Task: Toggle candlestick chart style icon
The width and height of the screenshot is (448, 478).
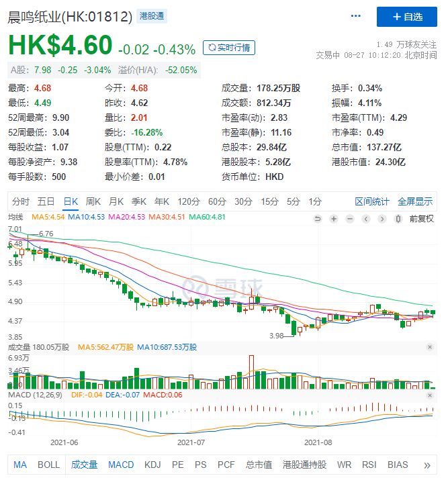Action: click(398, 219)
